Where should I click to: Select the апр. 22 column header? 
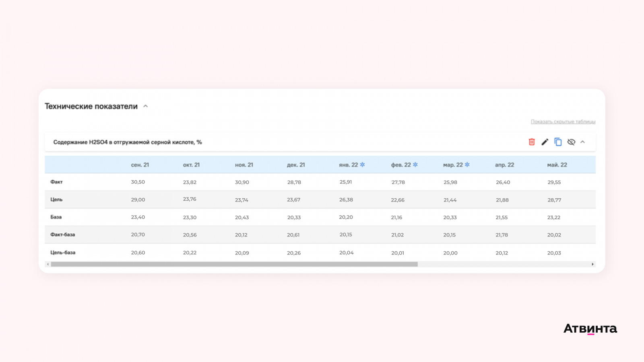(505, 165)
